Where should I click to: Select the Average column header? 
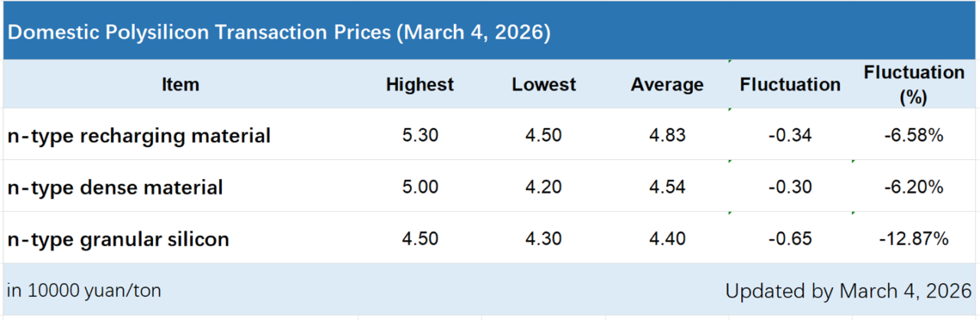667,85
